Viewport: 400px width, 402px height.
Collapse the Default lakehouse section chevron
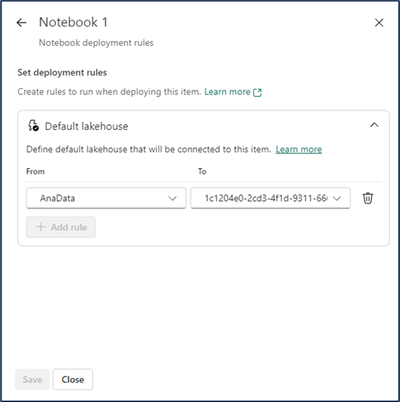pyautogui.click(x=374, y=125)
